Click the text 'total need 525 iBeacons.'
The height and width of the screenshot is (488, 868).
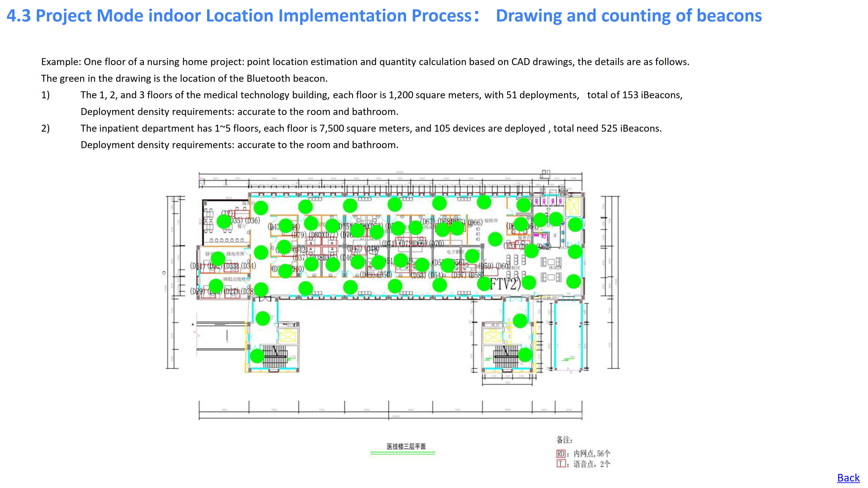point(608,128)
